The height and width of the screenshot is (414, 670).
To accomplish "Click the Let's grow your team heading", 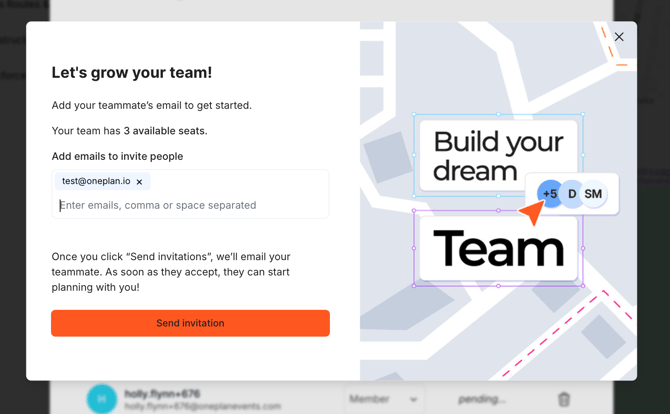I will tap(132, 73).
